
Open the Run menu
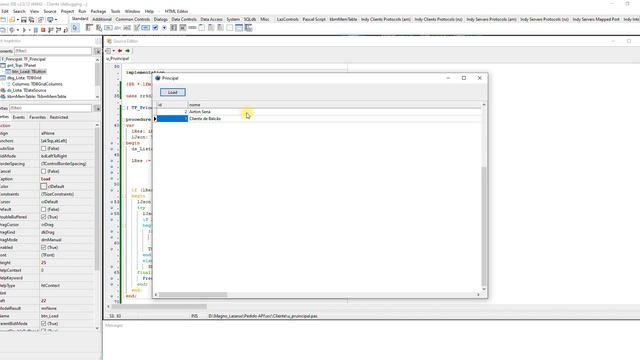(x=82, y=11)
